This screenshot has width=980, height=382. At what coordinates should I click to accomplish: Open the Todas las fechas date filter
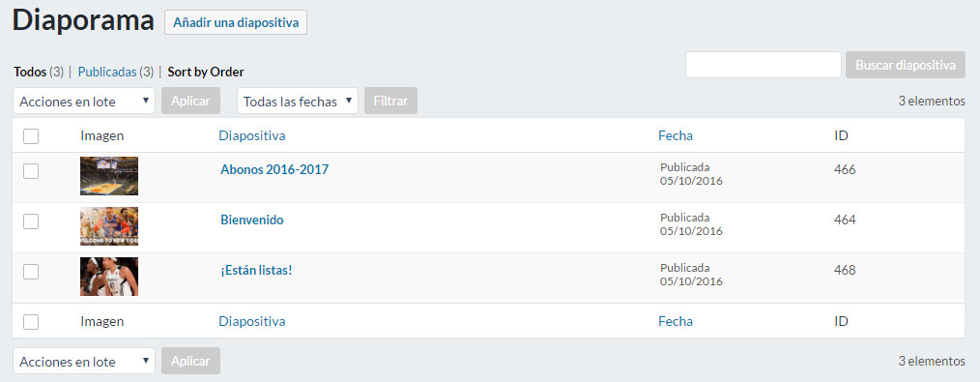click(x=298, y=101)
